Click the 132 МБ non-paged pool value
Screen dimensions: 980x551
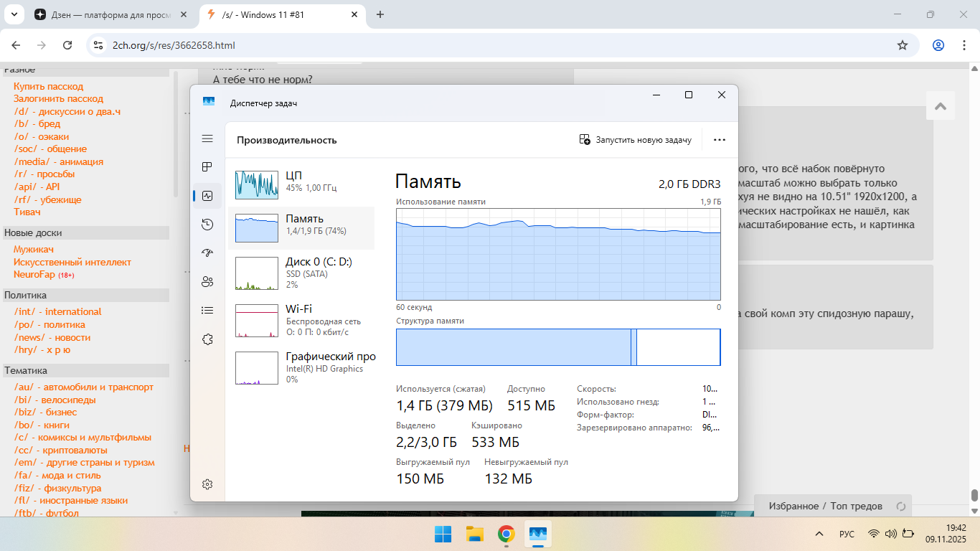(508, 479)
